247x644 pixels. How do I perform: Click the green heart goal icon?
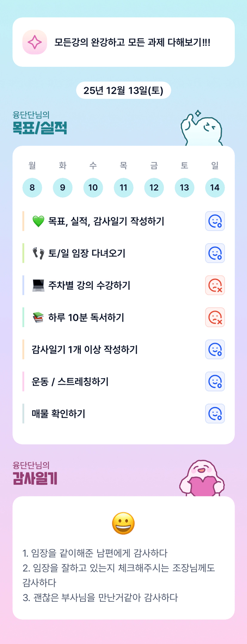38,221
